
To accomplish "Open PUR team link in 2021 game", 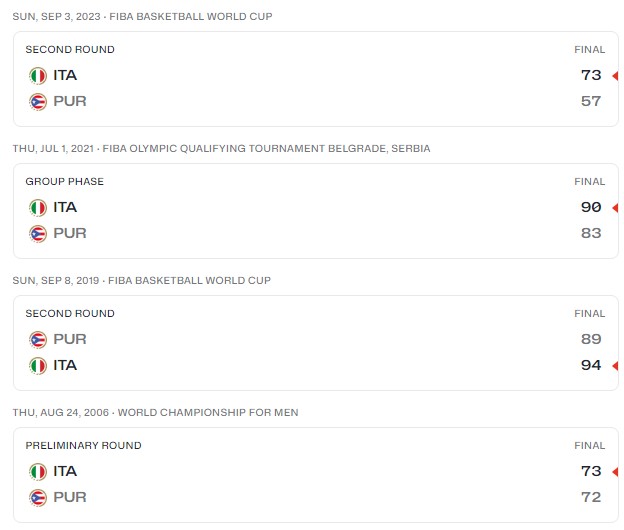I will click(x=69, y=233).
